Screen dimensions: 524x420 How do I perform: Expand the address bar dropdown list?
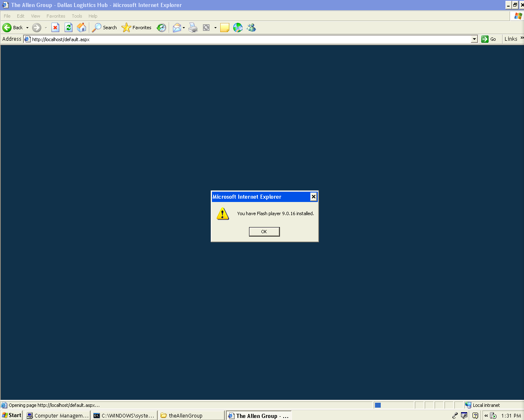tap(474, 39)
